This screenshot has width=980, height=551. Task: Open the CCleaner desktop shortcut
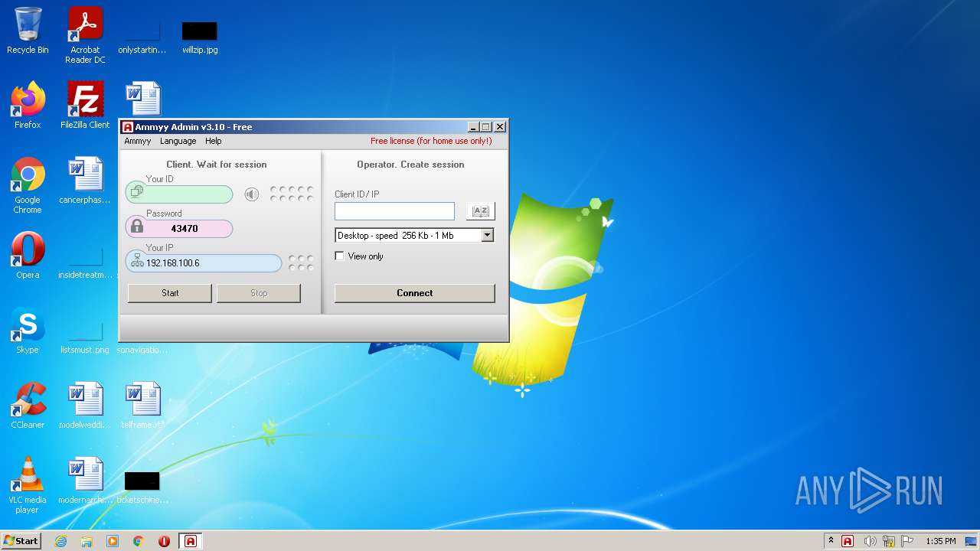pyautogui.click(x=28, y=406)
